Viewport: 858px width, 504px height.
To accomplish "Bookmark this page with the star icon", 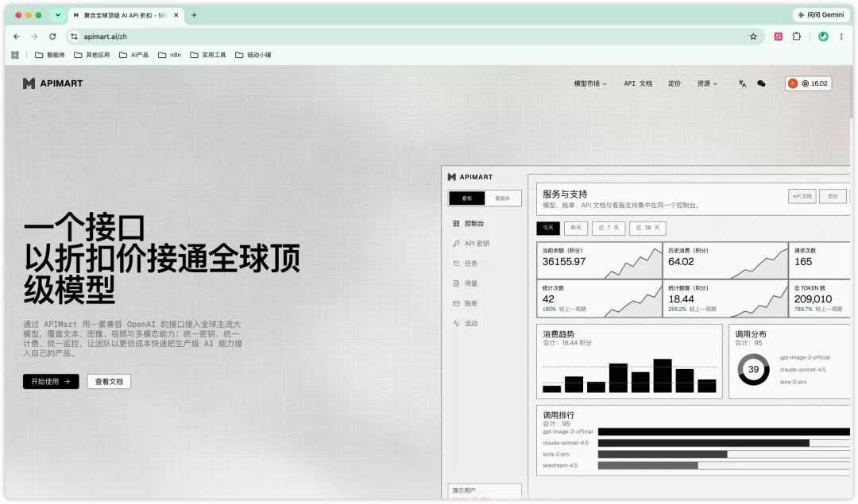I will [753, 37].
